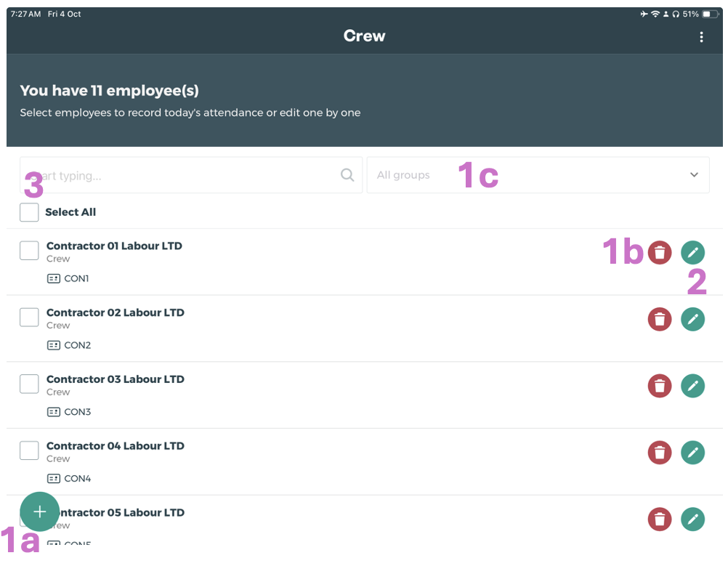Open the three-dot overflow menu
The width and height of the screenshot is (728, 574).
point(701,37)
